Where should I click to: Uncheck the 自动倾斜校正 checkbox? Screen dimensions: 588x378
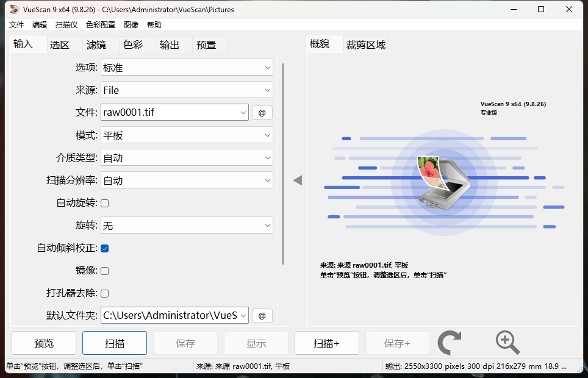coord(105,248)
